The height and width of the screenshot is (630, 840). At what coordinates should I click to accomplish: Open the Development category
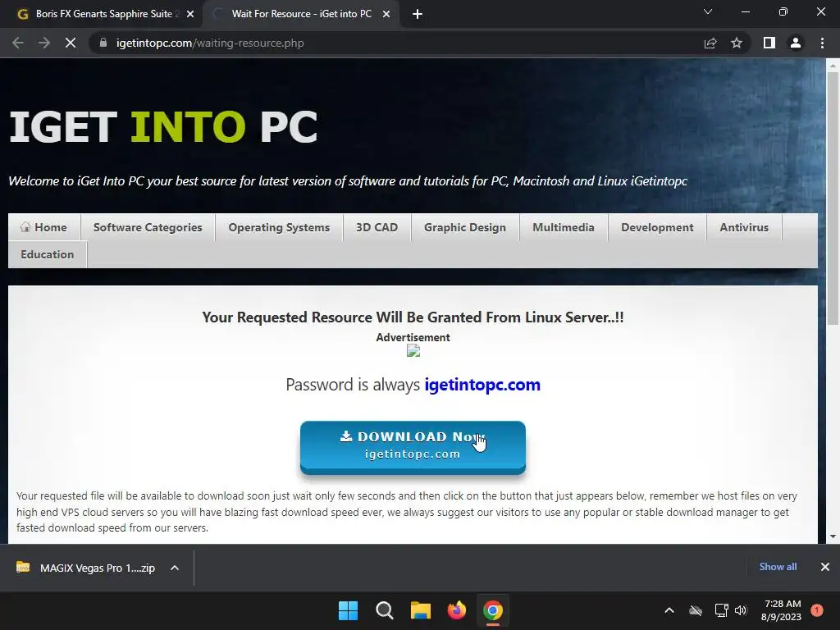[657, 227]
